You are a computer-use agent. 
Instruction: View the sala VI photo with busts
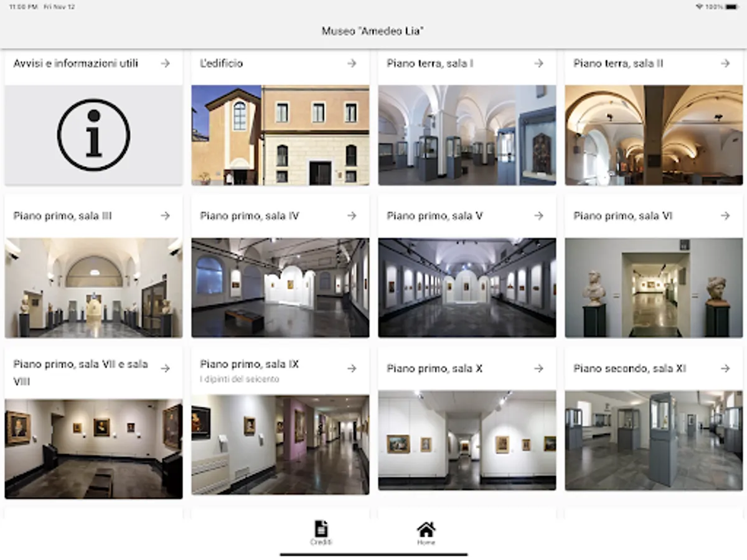point(654,287)
